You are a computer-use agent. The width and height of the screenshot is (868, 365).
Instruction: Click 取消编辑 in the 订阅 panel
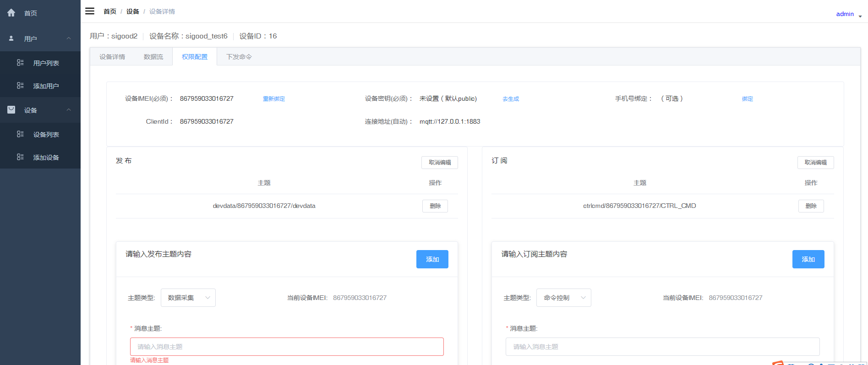coord(816,163)
